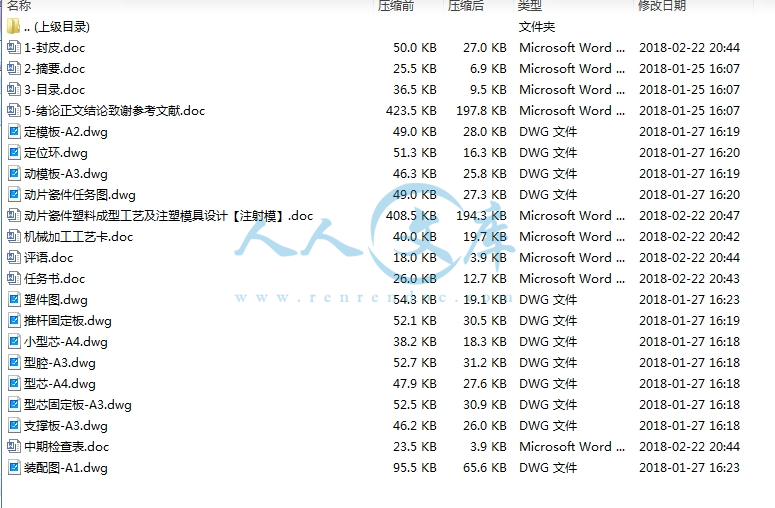Select the file name 中期检查表.doc
Image resolution: width=775 pixels, height=508 pixels.
(66, 447)
